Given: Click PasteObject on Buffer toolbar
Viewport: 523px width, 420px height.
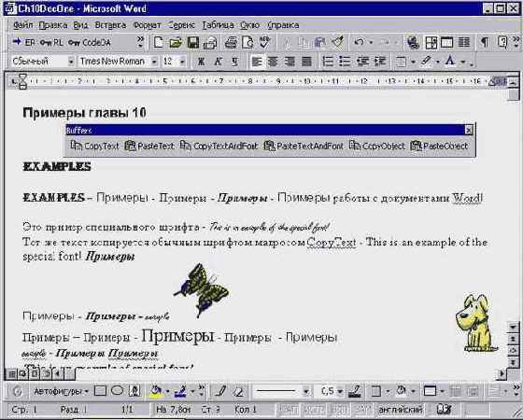Looking at the screenshot, I should [x=439, y=146].
